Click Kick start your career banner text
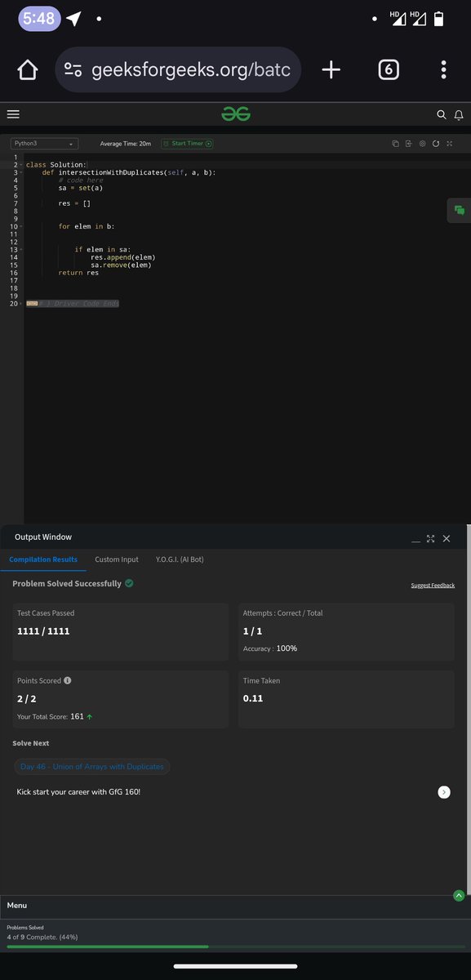This screenshot has width=471, height=980. click(78, 792)
